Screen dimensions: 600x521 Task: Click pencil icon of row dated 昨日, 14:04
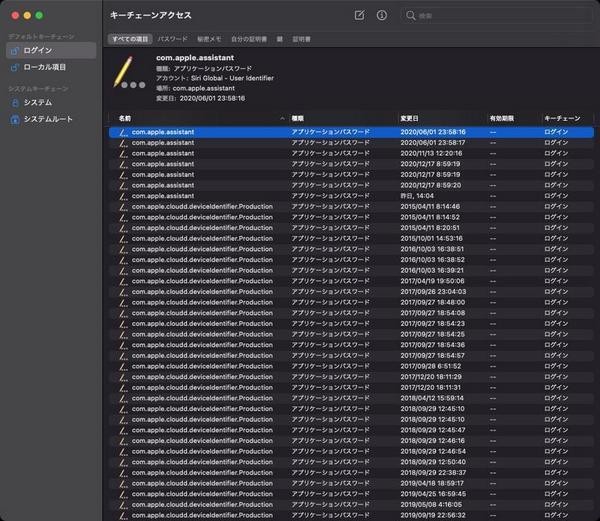pos(123,196)
